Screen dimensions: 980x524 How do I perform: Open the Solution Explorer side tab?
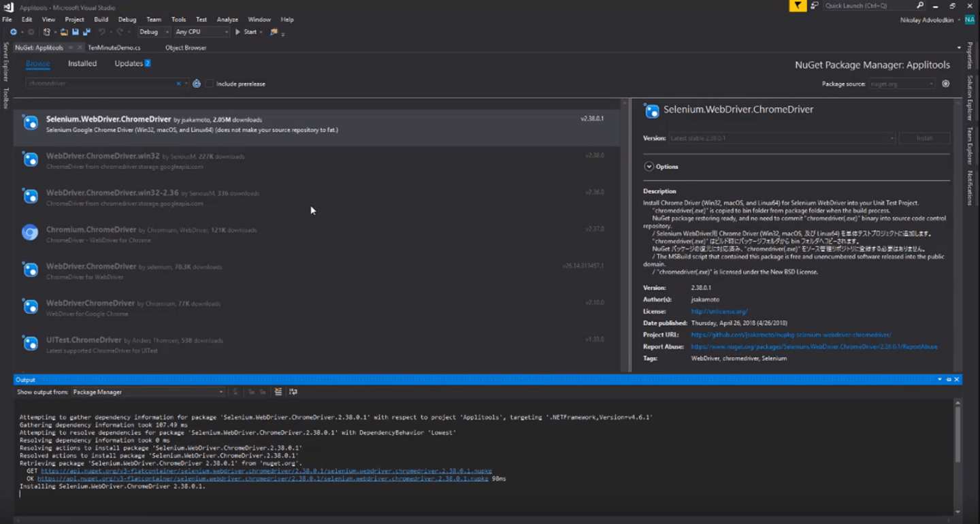[970, 97]
